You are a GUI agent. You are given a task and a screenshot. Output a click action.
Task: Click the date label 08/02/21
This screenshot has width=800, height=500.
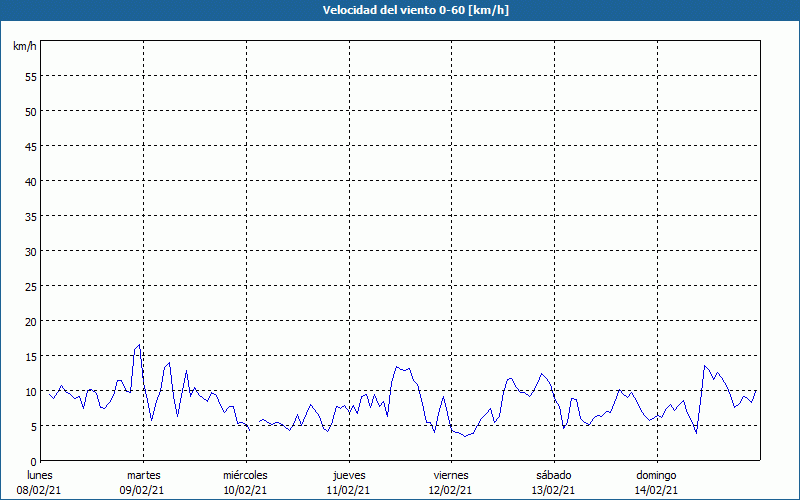click(39, 490)
